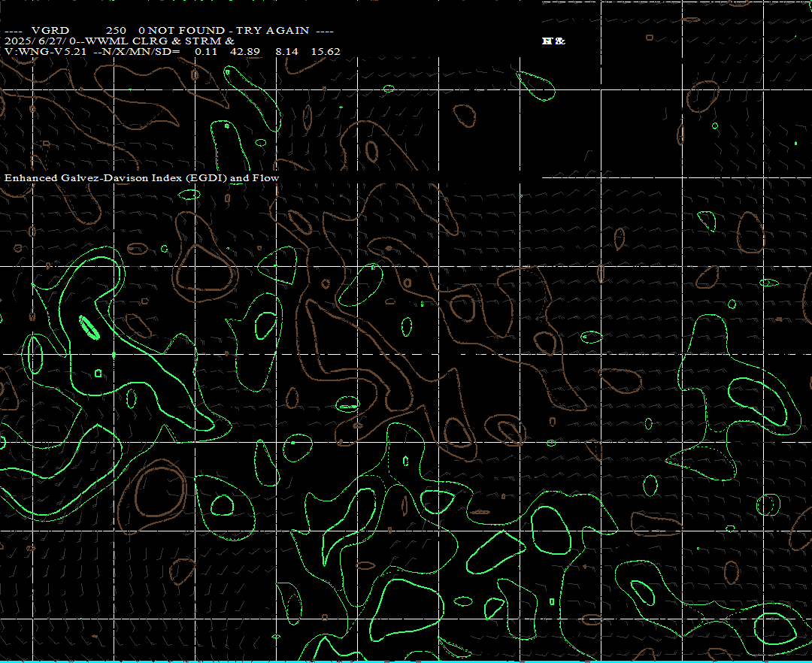Click the 'VGRD' field name text
This screenshot has height=663, width=812.
pos(50,31)
